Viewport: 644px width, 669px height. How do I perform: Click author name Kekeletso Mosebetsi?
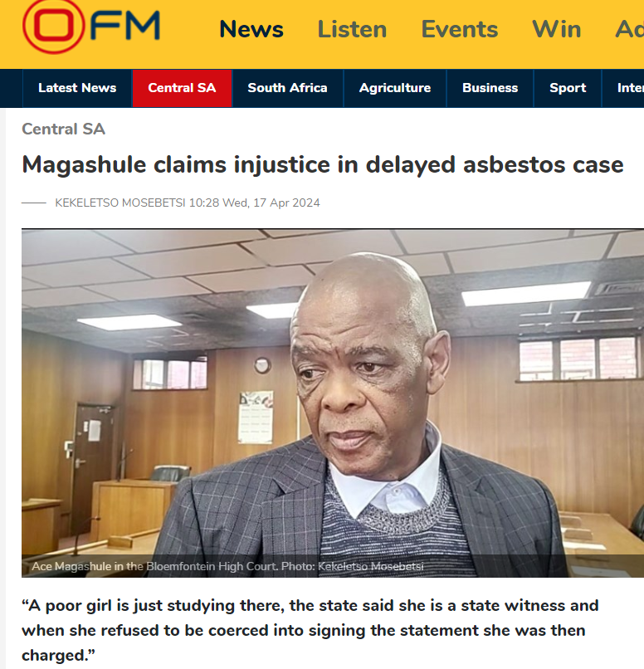tap(120, 203)
